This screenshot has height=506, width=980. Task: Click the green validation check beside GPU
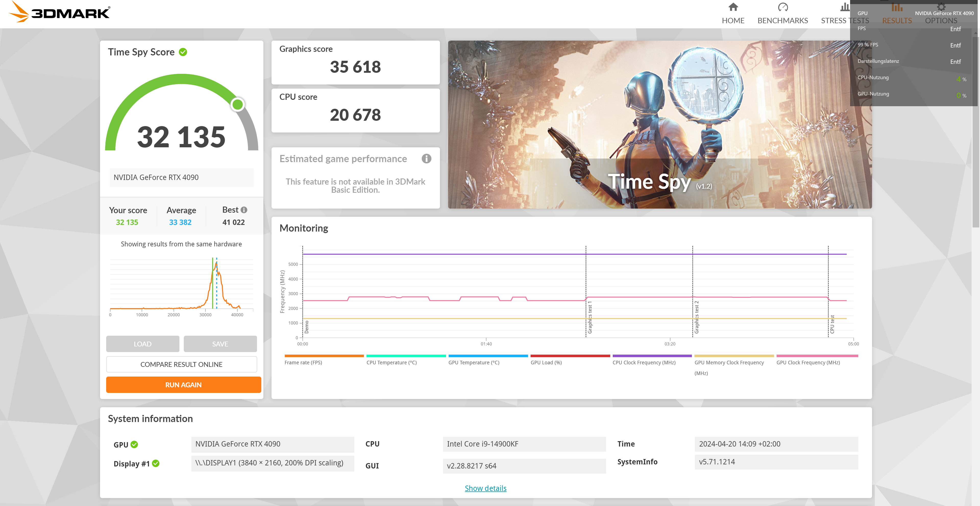pos(134,444)
